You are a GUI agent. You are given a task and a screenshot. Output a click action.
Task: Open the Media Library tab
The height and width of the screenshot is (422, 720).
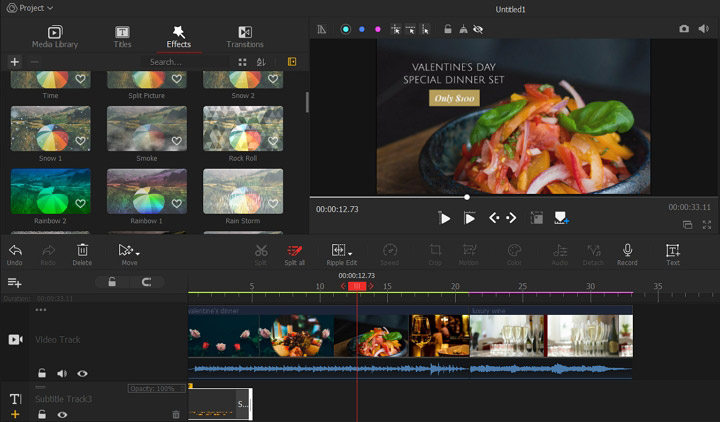[56, 37]
